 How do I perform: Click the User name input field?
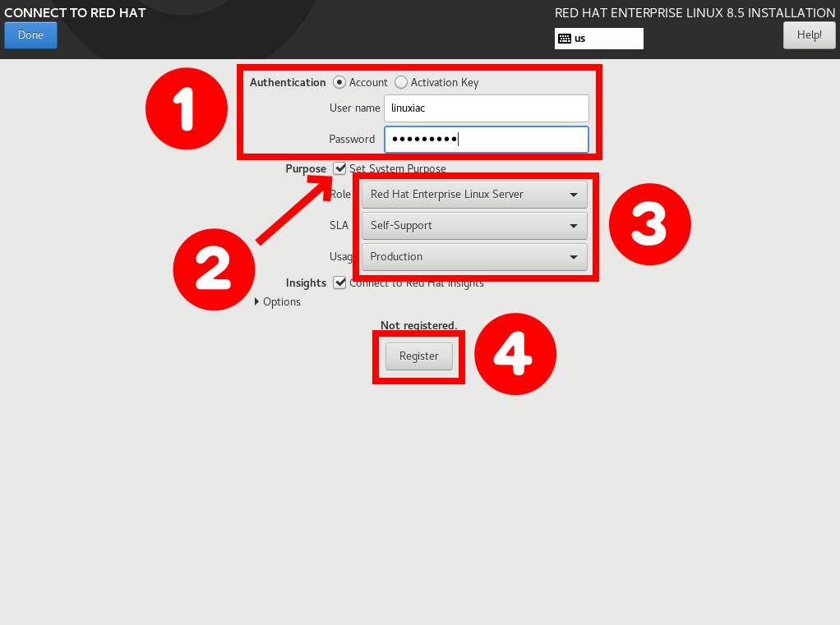(x=487, y=108)
